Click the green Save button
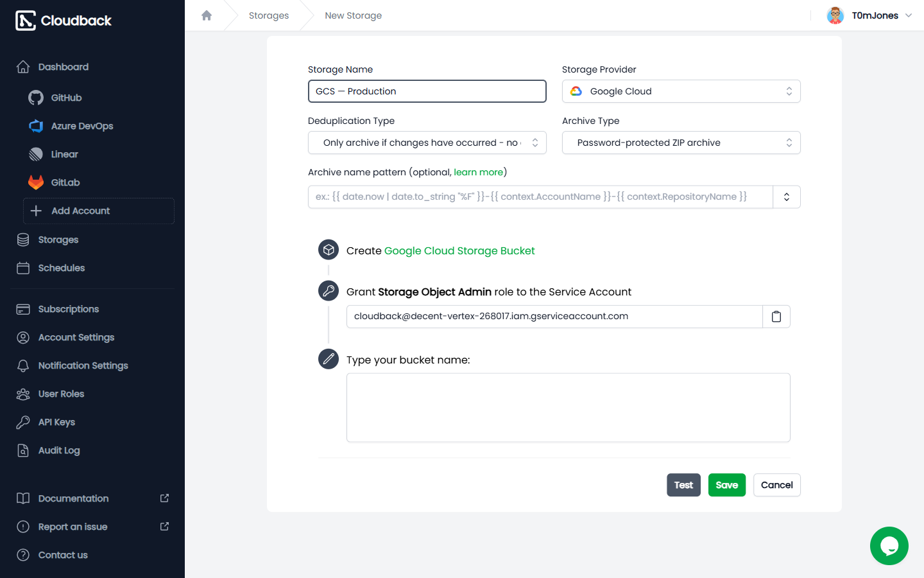 (727, 485)
